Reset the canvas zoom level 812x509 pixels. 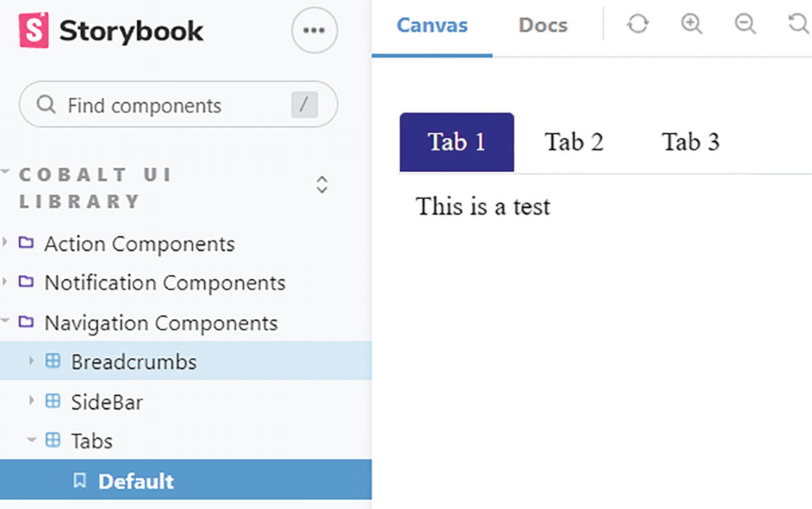798,25
